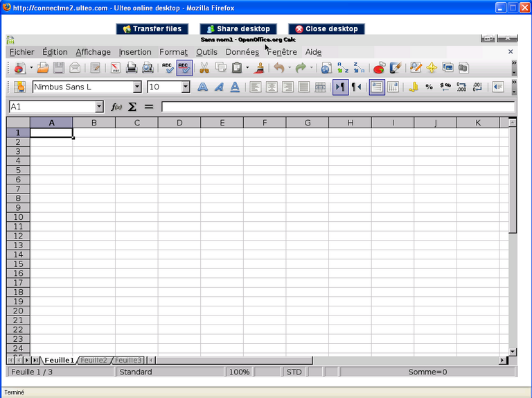The height and width of the screenshot is (398, 532).
Task: Open the Format menu
Action: tap(173, 52)
